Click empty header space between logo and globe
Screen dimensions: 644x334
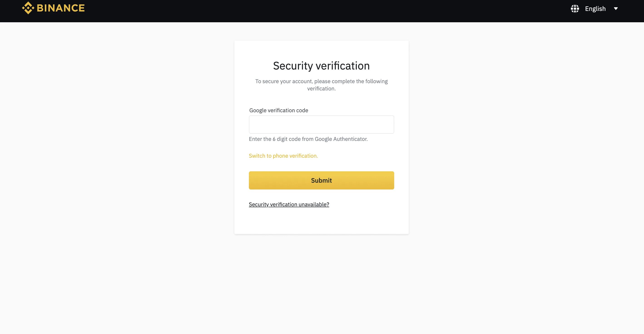point(325,11)
